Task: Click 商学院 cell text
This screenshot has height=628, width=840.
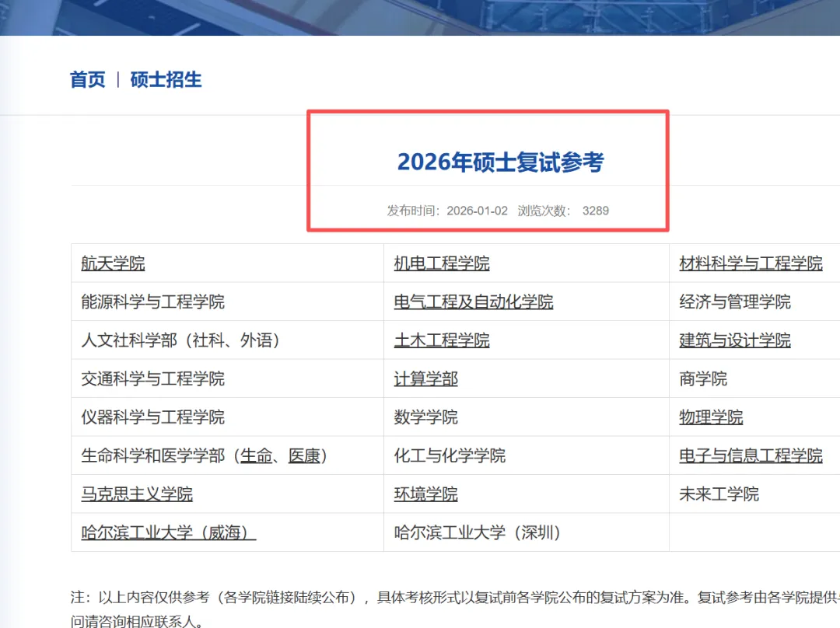Action: 703,379
